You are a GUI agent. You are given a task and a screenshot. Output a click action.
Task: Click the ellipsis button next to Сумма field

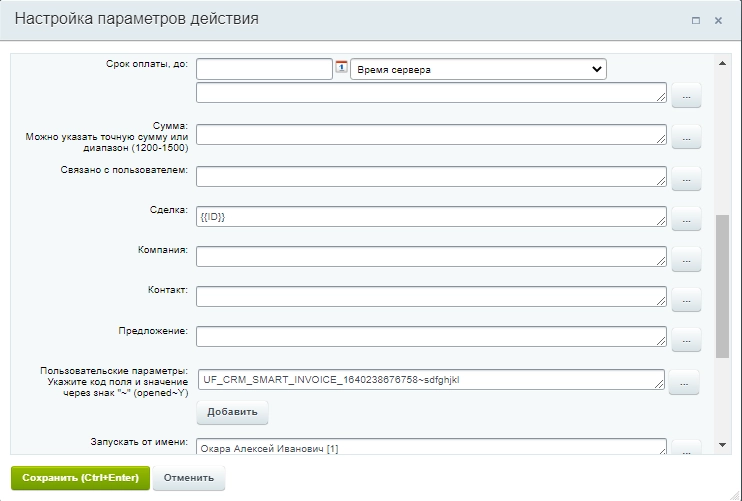tap(685, 137)
